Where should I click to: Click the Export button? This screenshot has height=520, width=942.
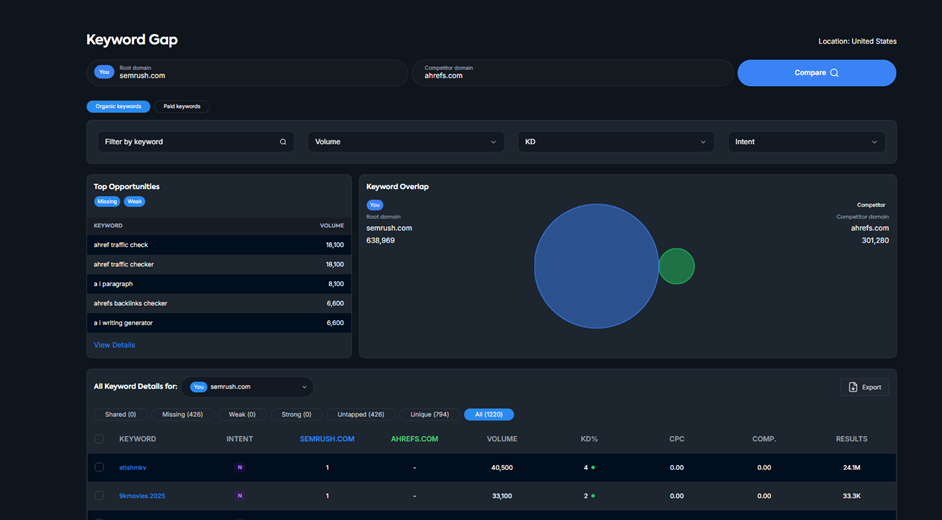[865, 387]
